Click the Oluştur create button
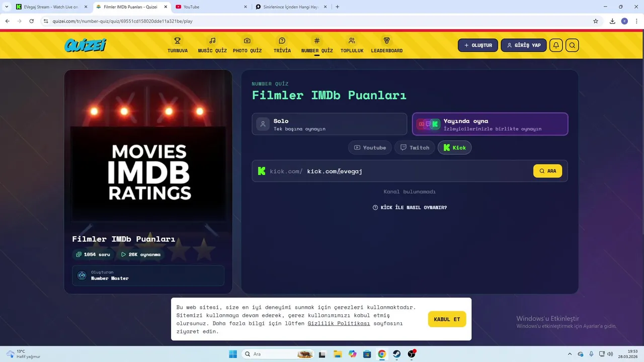 click(x=478, y=45)
